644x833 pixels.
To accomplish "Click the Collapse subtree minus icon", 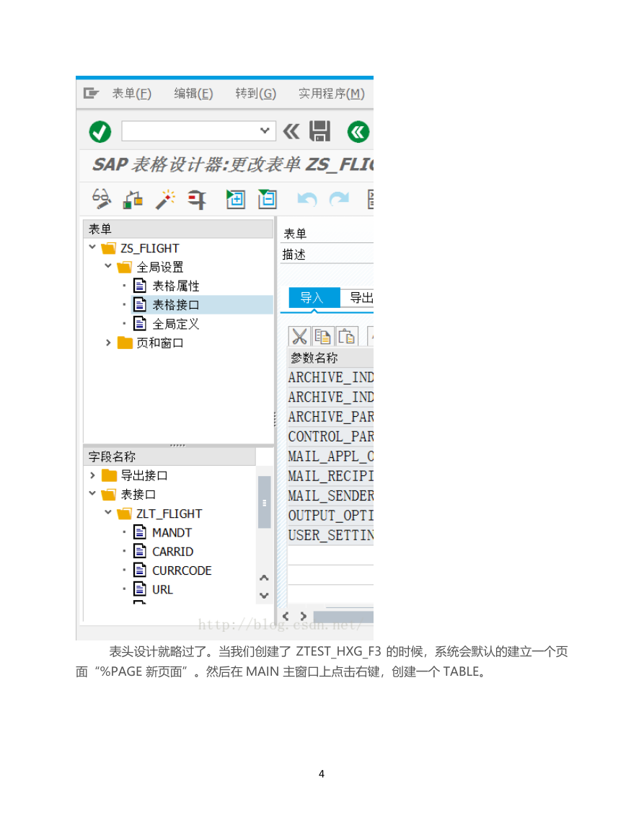I will coord(268,199).
